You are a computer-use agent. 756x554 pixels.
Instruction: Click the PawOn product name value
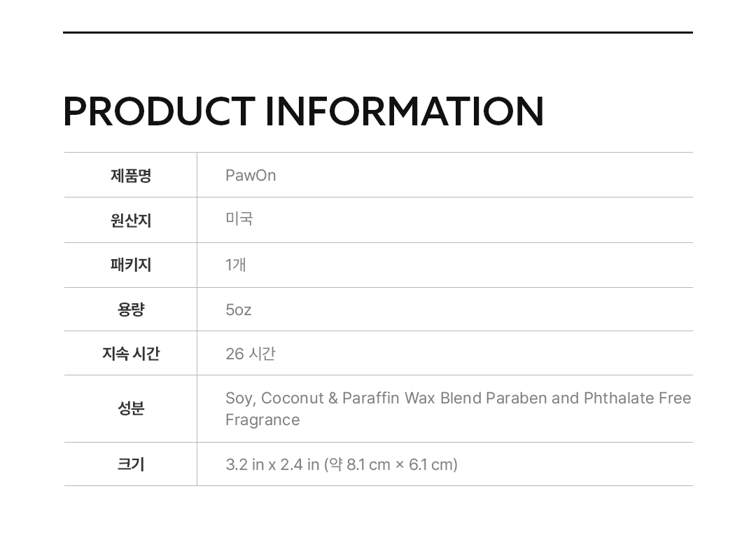pos(251,175)
